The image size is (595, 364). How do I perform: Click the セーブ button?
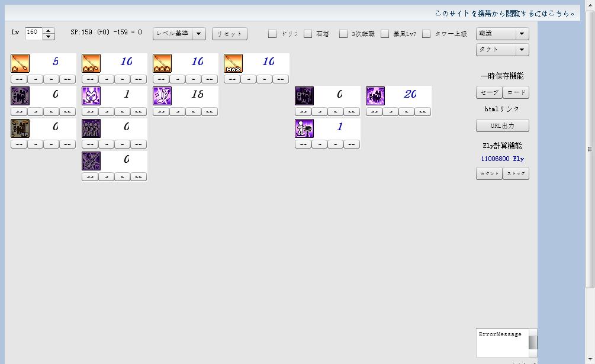489,92
